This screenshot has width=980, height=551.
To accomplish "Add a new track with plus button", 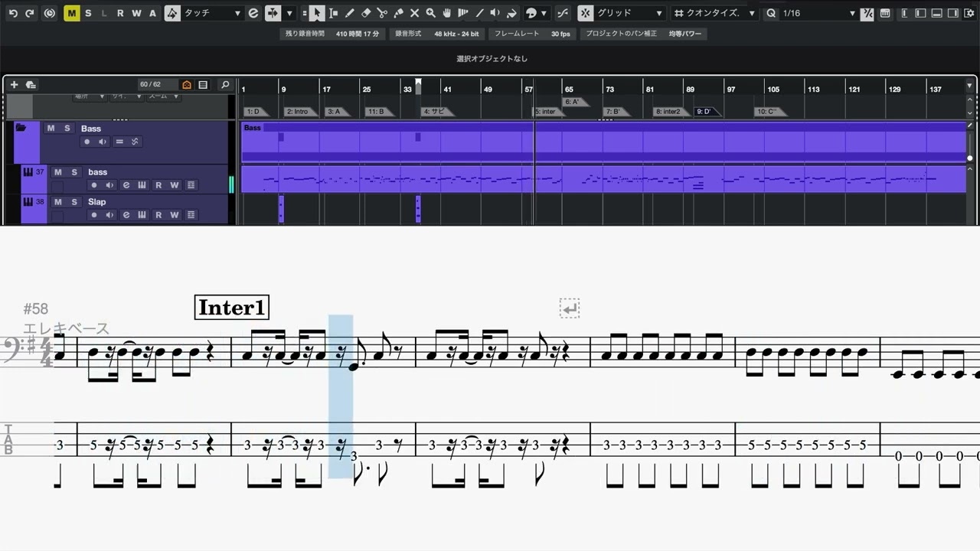I will (14, 84).
